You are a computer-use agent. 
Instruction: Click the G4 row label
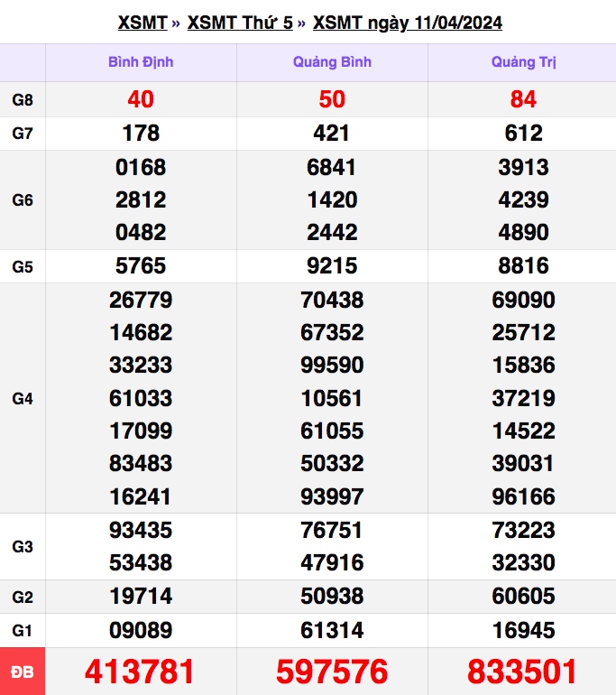[x=23, y=398]
